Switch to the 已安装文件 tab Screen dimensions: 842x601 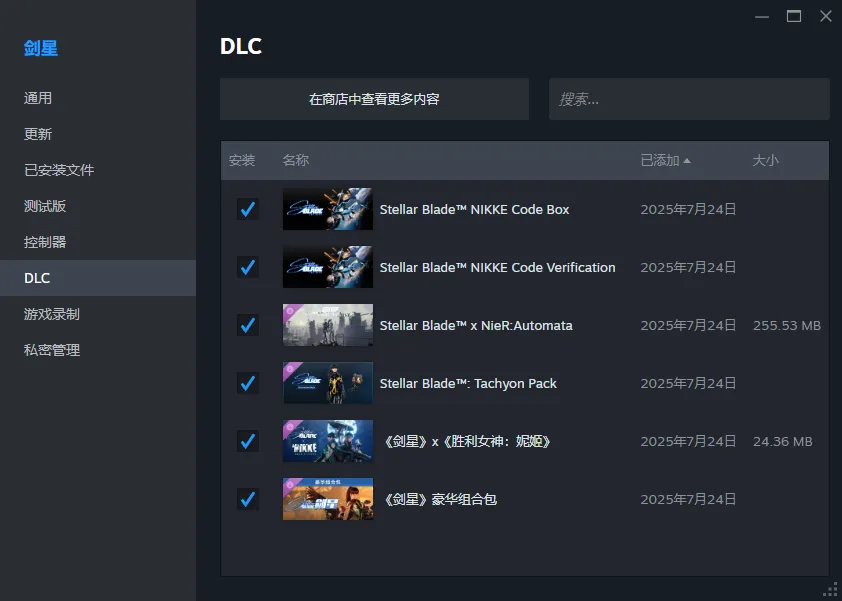click(x=59, y=170)
